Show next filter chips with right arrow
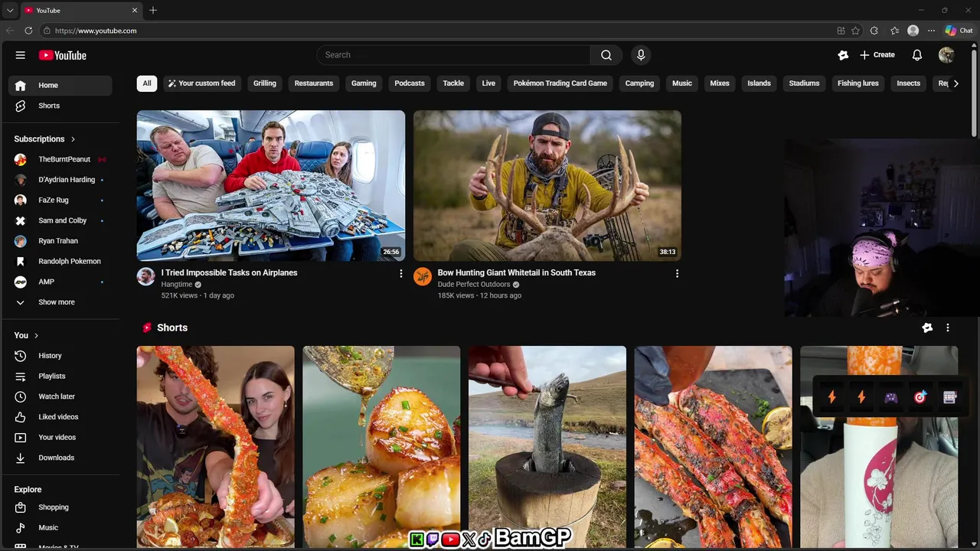Image resolution: width=980 pixels, height=551 pixels. coord(955,83)
